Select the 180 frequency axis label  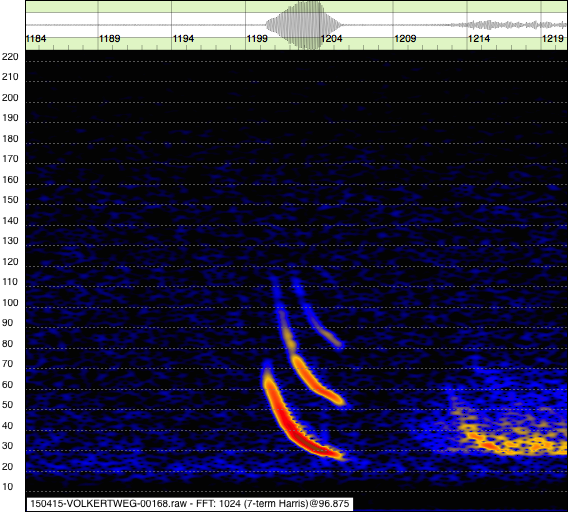pos(10,138)
